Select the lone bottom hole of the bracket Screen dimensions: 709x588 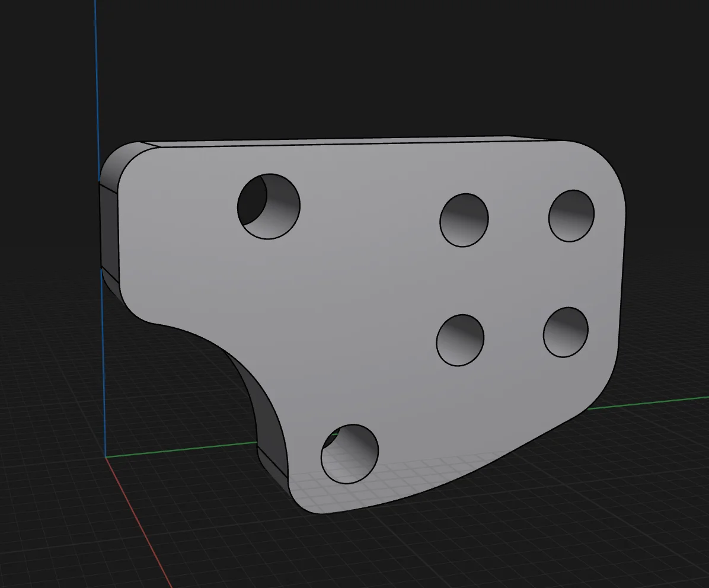coord(350,454)
